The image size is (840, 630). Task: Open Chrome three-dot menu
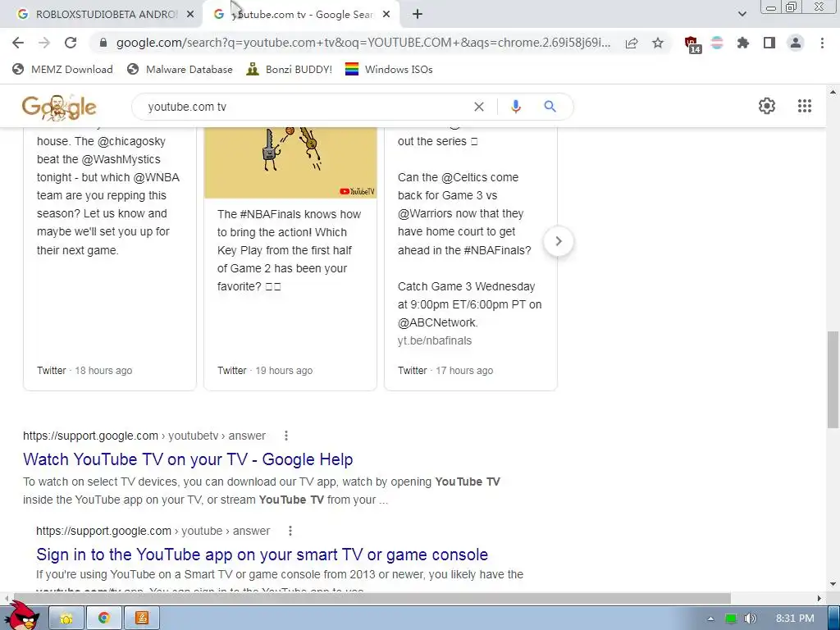(x=822, y=43)
